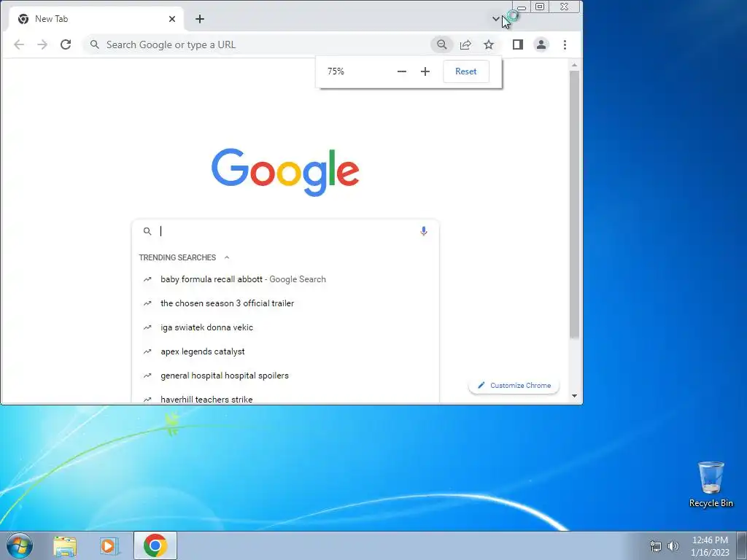The width and height of the screenshot is (747, 560).
Task: Select haverhill teachers strike suggestion
Action: point(285,397)
